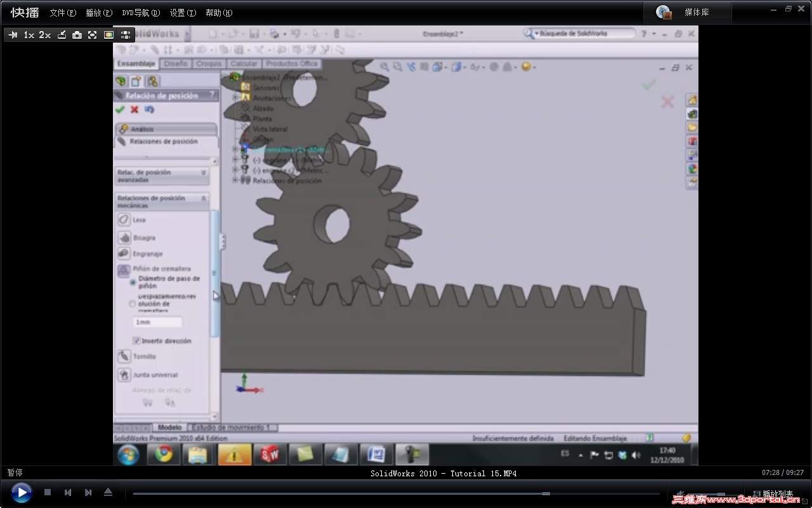The image size is (812, 508).
Task: Open the playback settings overlay icon
Action: coord(125,35)
